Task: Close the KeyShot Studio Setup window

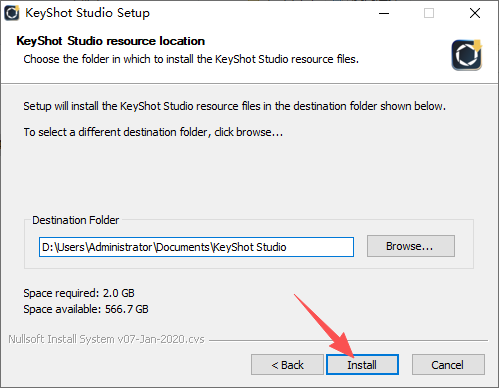Action: 475,13
